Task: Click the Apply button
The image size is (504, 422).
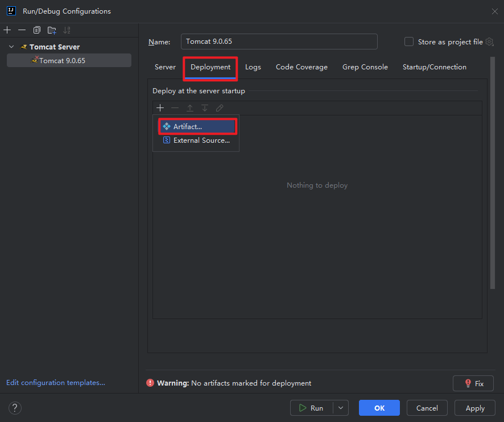Action: (475, 408)
